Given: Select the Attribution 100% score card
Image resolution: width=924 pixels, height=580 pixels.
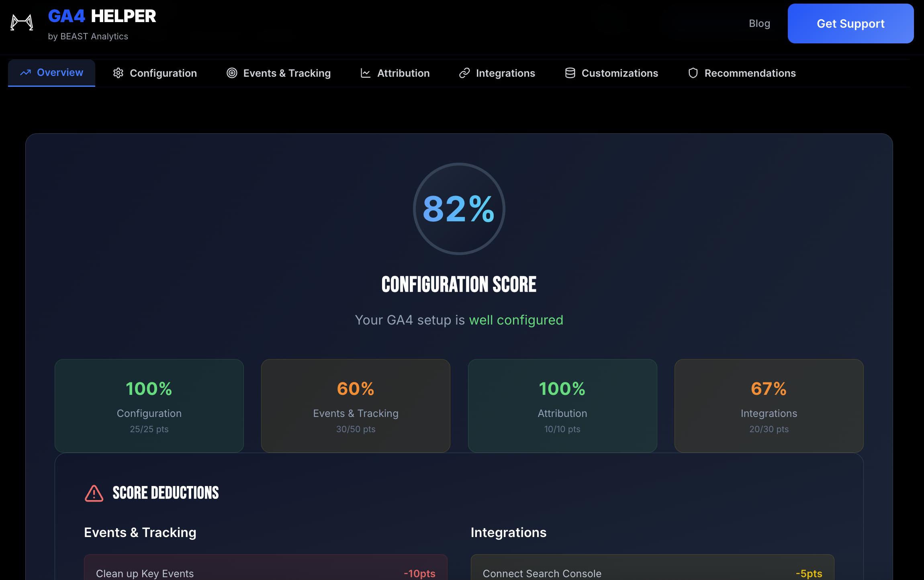Looking at the screenshot, I should pos(562,406).
